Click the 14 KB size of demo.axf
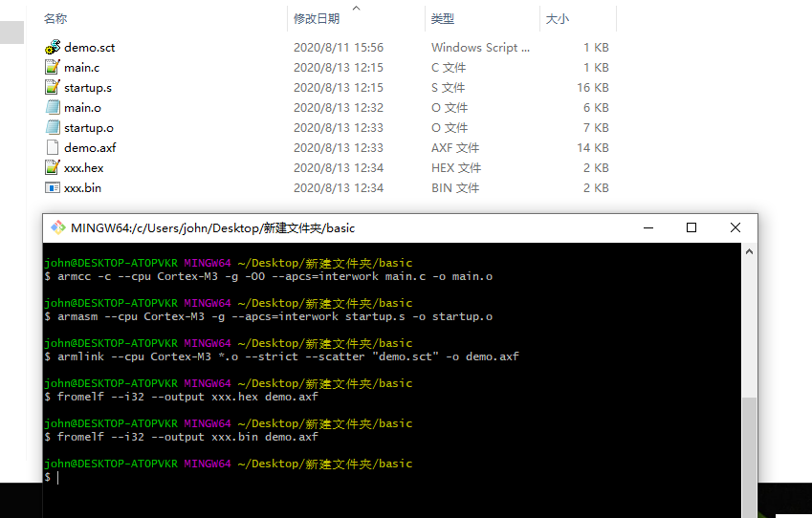812x518 pixels. 593,147
